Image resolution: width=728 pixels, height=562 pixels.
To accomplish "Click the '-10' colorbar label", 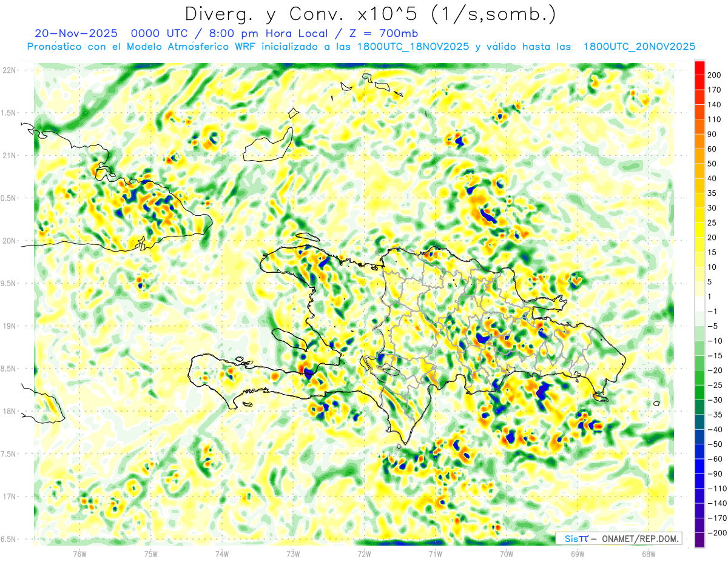I will [x=714, y=341].
